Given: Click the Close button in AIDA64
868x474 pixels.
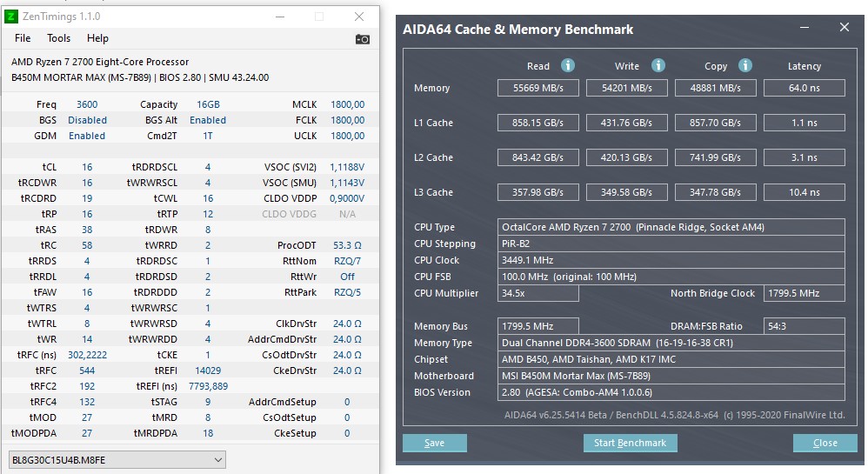Looking at the screenshot, I should (x=825, y=443).
